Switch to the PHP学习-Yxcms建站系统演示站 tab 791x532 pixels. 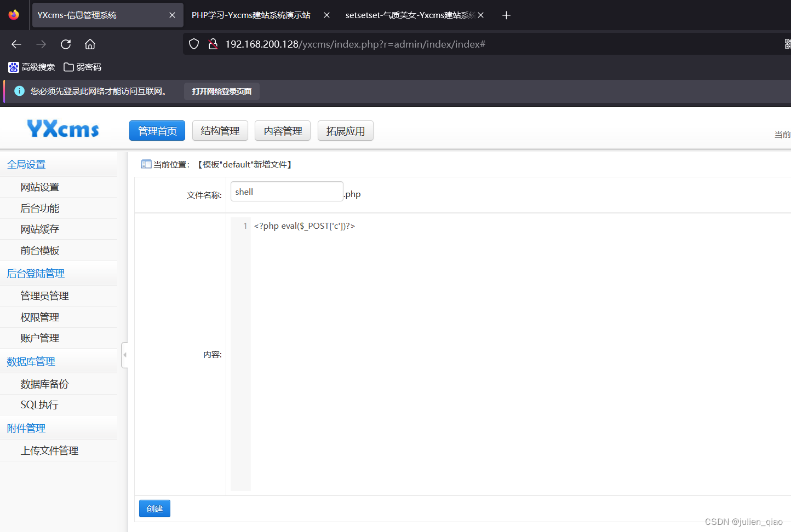click(x=251, y=15)
